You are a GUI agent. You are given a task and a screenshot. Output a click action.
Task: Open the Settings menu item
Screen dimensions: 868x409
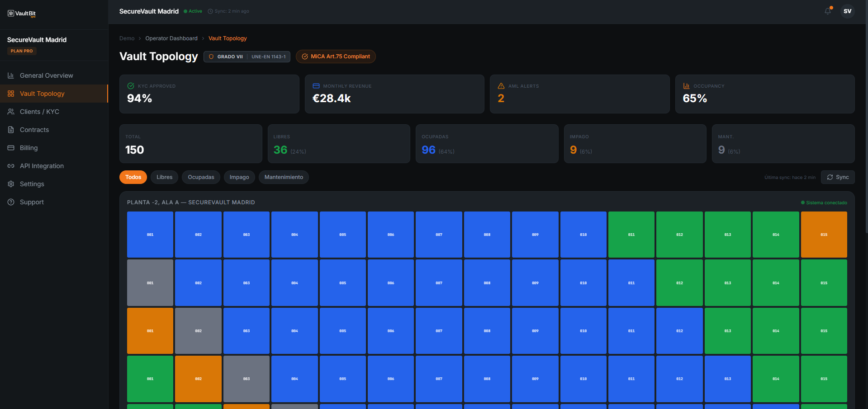coord(32,184)
